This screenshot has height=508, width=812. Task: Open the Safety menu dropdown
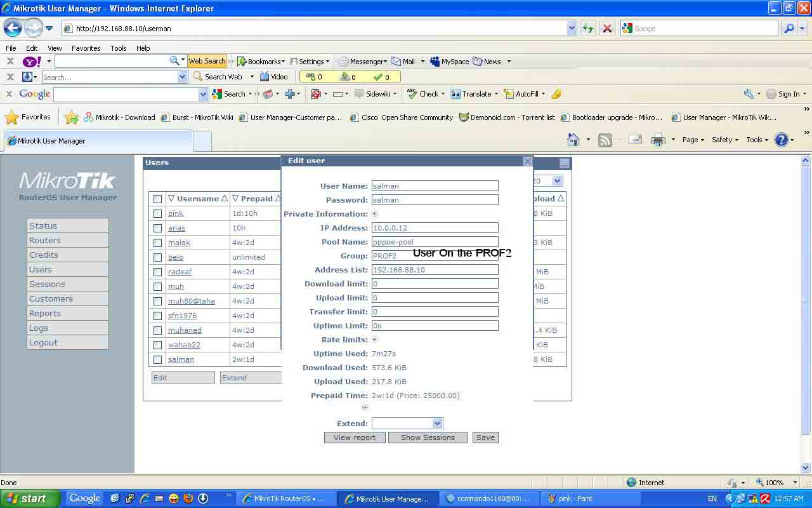(x=725, y=140)
